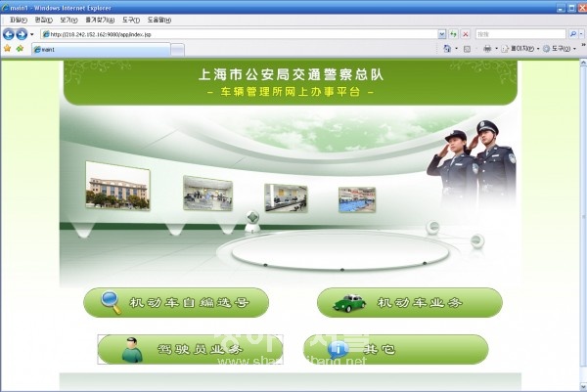Open the Home button dropdown arrow
This screenshot has width=587, height=392.
point(456,49)
